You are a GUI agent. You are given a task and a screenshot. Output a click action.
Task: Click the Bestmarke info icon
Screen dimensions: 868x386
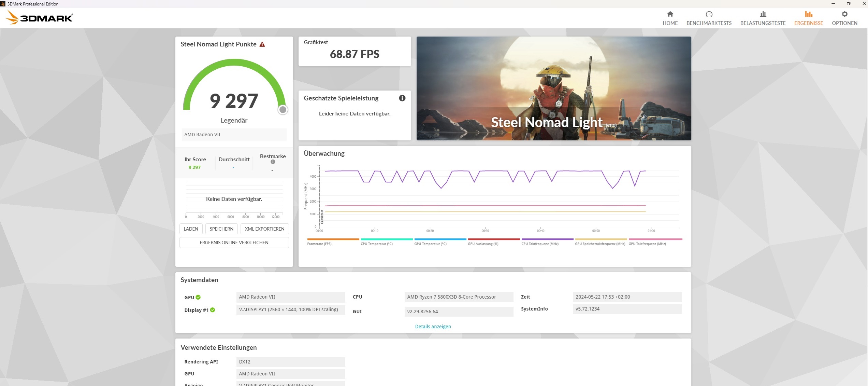[273, 162]
